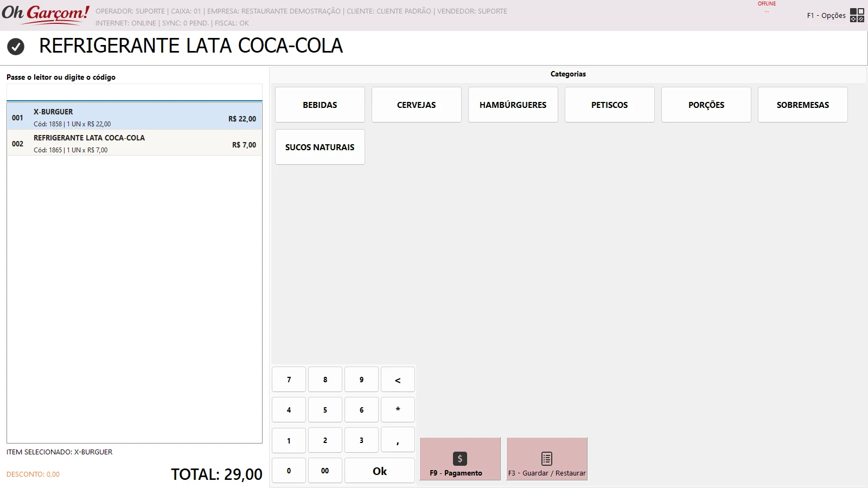This screenshot has width=868, height=488.
Task: Click the list icon on Guardar / Restaurar
Action: tap(547, 459)
